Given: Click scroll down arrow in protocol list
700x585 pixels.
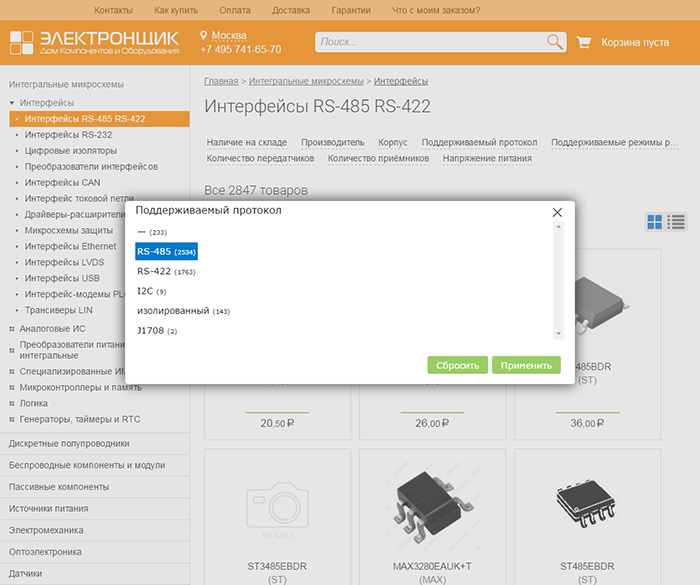Looking at the screenshot, I should (x=558, y=334).
